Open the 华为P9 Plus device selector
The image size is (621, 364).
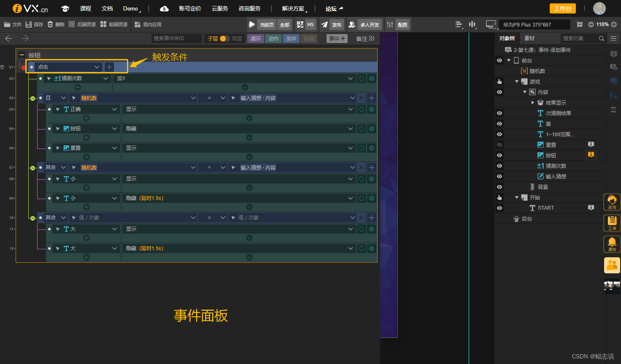pos(535,24)
